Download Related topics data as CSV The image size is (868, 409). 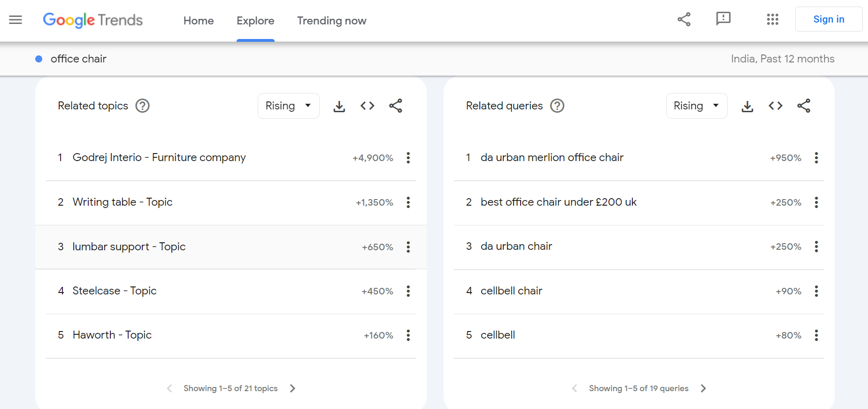pos(339,106)
